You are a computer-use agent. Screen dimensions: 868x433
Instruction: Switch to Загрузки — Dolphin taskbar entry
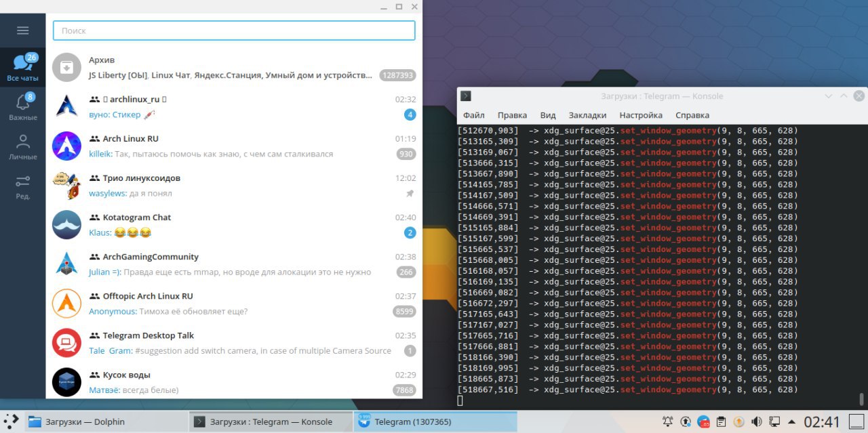tap(106, 421)
